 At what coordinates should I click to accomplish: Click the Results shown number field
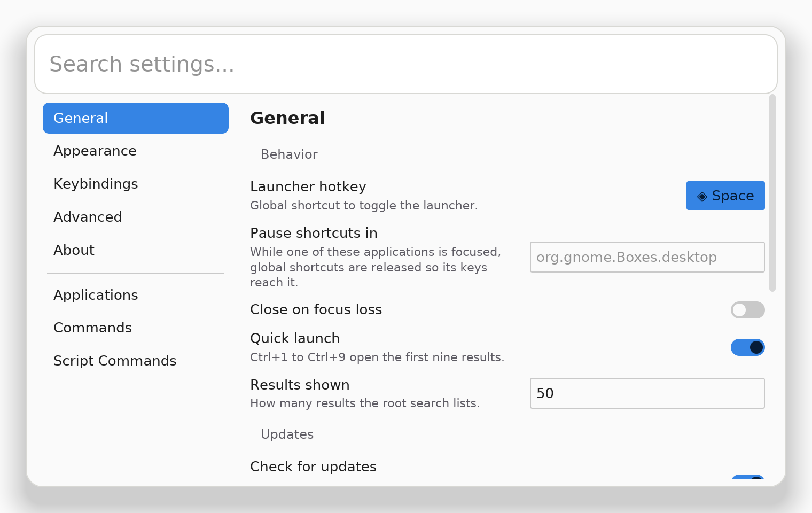pyautogui.click(x=647, y=393)
